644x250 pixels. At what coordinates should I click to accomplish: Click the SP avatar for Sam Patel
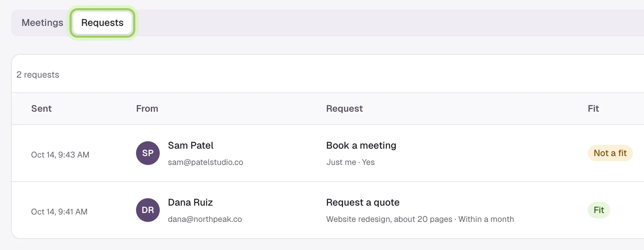point(148,153)
